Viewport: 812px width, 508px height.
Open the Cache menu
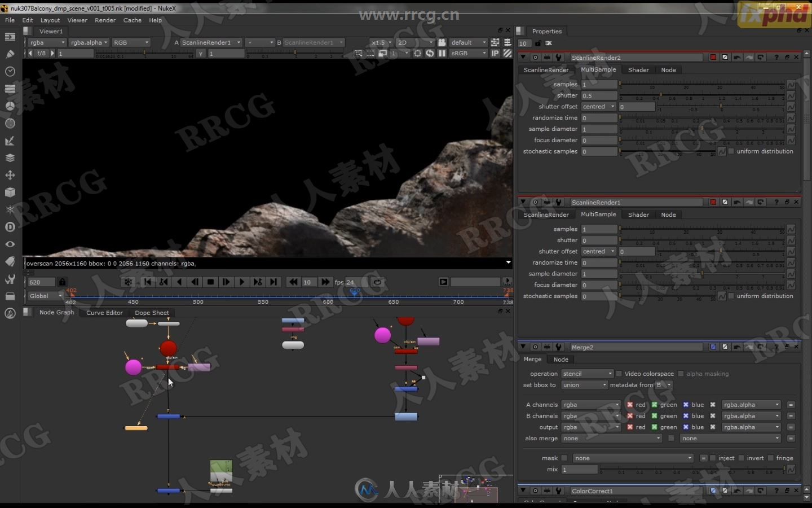click(x=133, y=20)
